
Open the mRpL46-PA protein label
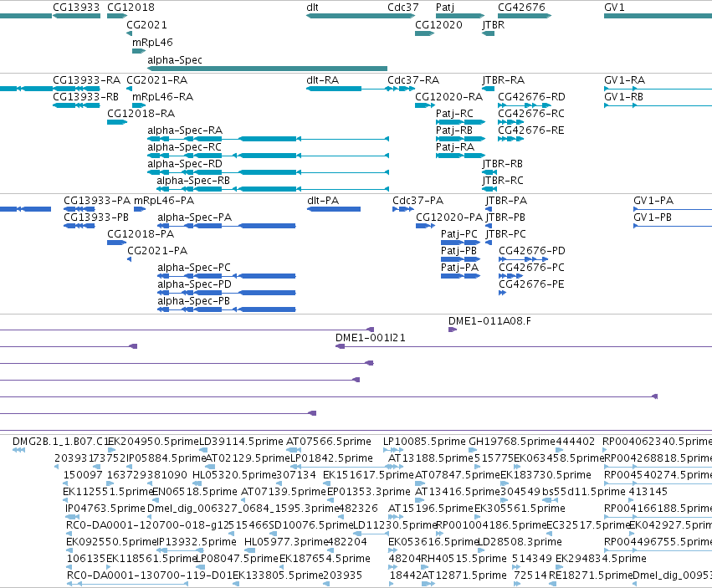(x=164, y=200)
